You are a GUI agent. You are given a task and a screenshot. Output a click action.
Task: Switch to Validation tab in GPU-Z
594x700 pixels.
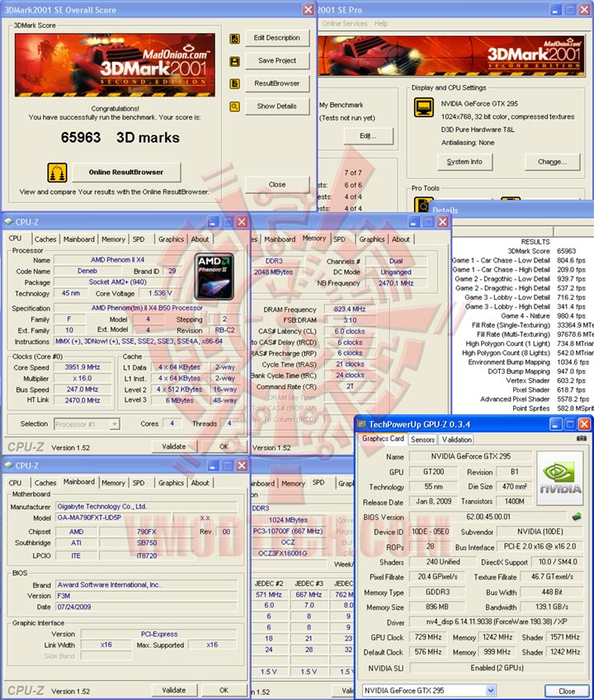click(x=456, y=439)
